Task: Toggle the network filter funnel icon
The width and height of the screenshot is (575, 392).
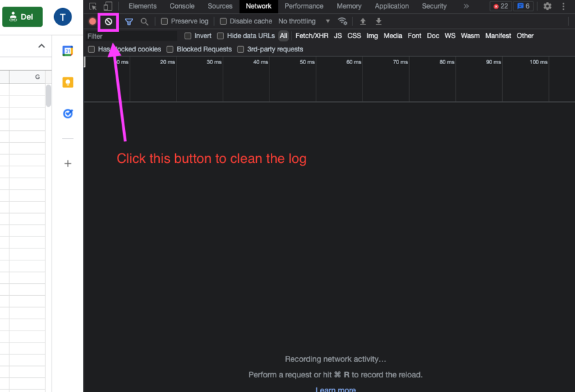Action: [129, 21]
